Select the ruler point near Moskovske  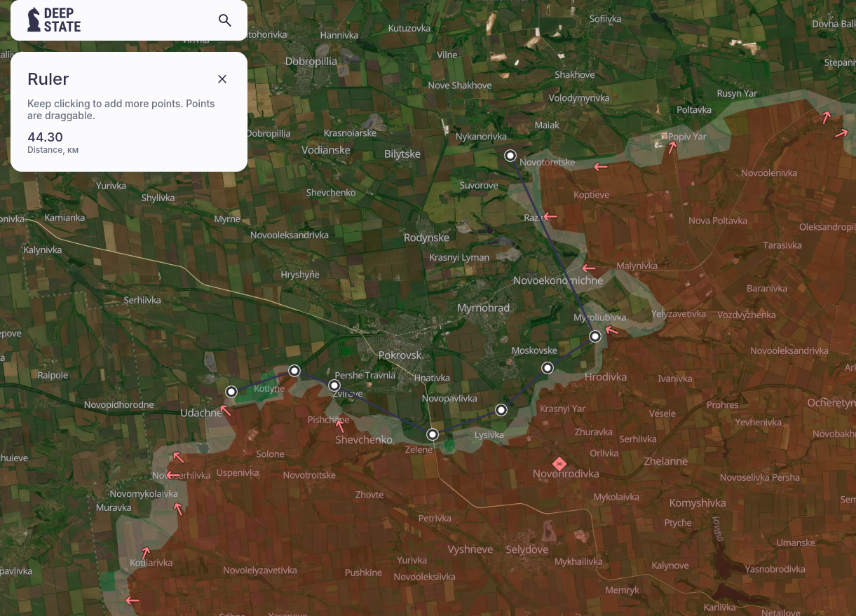click(x=548, y=368)
